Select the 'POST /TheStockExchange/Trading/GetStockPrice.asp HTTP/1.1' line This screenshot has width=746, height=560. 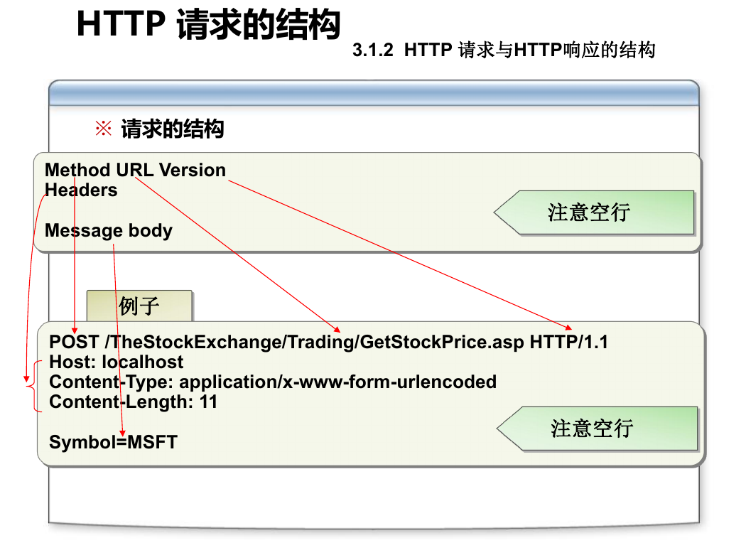tap(328, 342)
